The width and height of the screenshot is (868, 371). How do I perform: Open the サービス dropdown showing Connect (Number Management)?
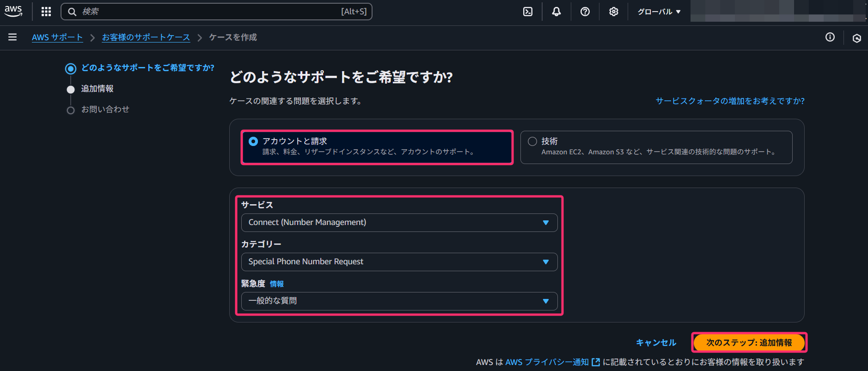[399, 222]
